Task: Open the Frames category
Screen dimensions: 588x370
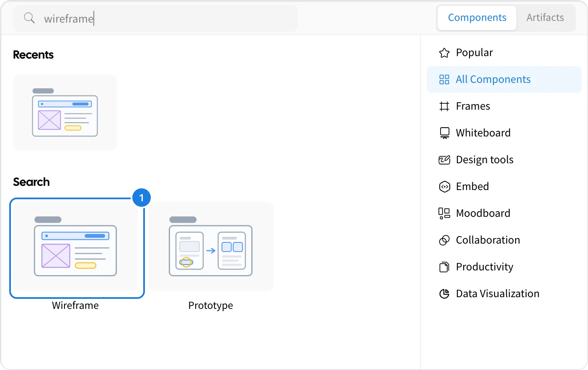Action: [504, 106]
